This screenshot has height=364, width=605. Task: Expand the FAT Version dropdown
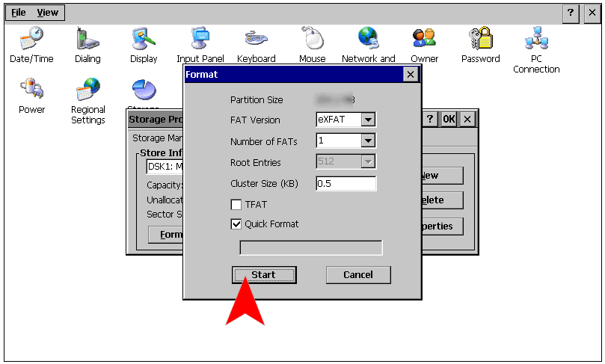[x=367, y=120]
